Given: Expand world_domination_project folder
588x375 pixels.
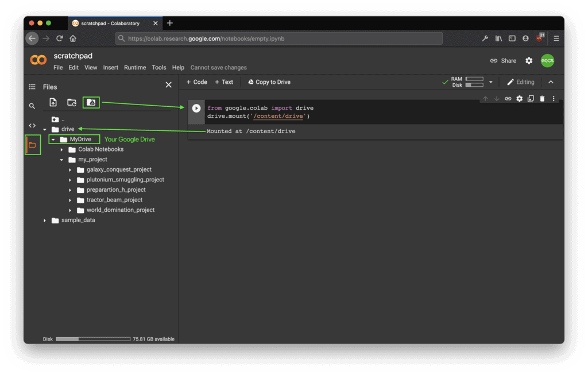Looking at the screenshot, I should pos(69,210).
